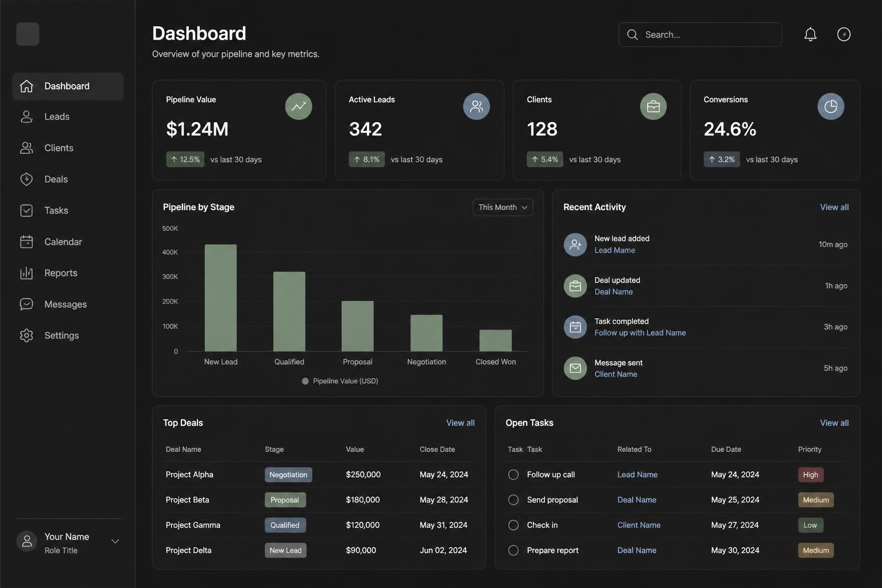Click the Pipeline Value trend icon

point(299,106)
